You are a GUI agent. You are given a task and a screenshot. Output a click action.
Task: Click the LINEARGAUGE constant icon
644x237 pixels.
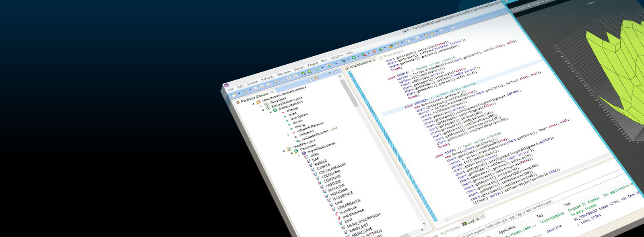click(334, 209)
